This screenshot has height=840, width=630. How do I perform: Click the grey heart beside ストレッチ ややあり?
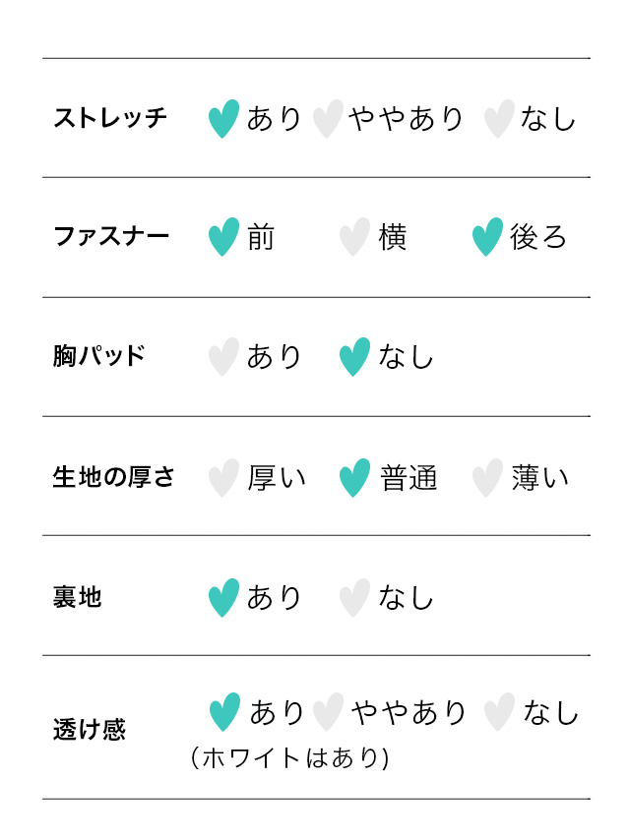click(x=327, y=119)
